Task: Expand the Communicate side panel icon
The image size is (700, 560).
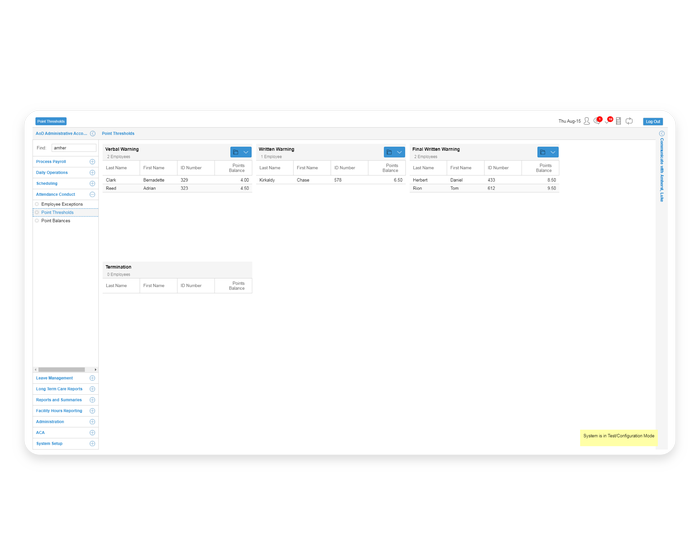Action: (662, 134)
